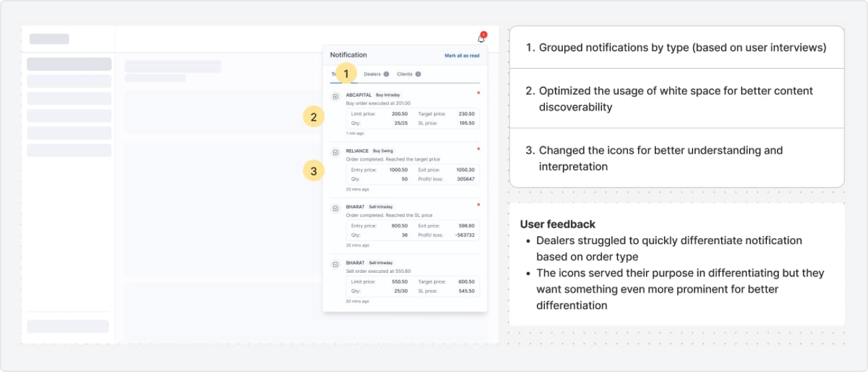
Task: Click the Notification panel heading
Action: (348, 55)
